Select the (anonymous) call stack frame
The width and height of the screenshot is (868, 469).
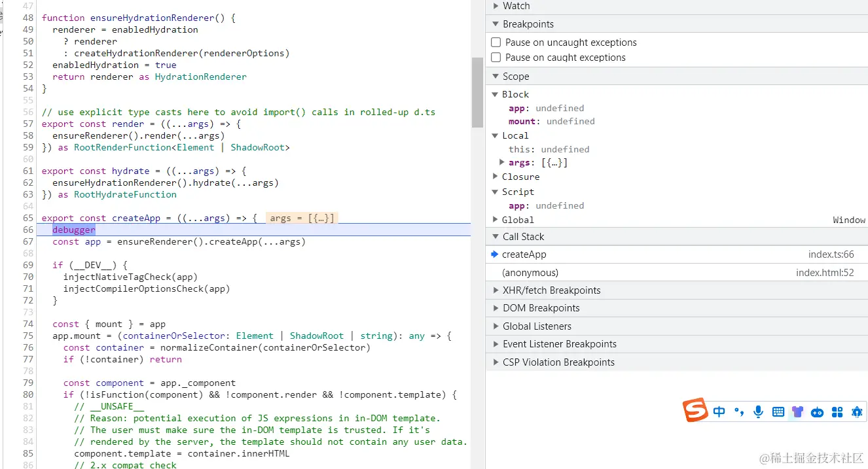[x=677, y=273]
